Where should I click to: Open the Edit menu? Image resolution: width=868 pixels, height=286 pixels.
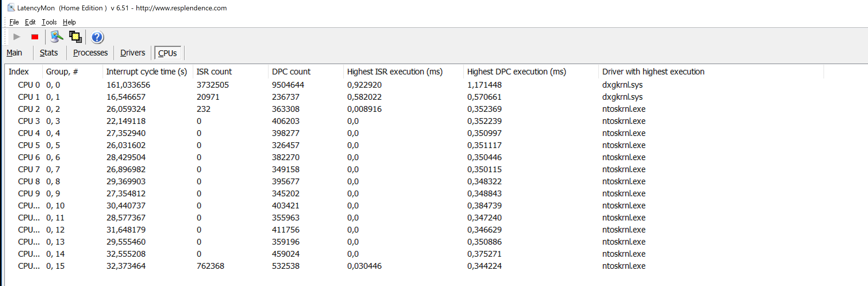[30, 22]
